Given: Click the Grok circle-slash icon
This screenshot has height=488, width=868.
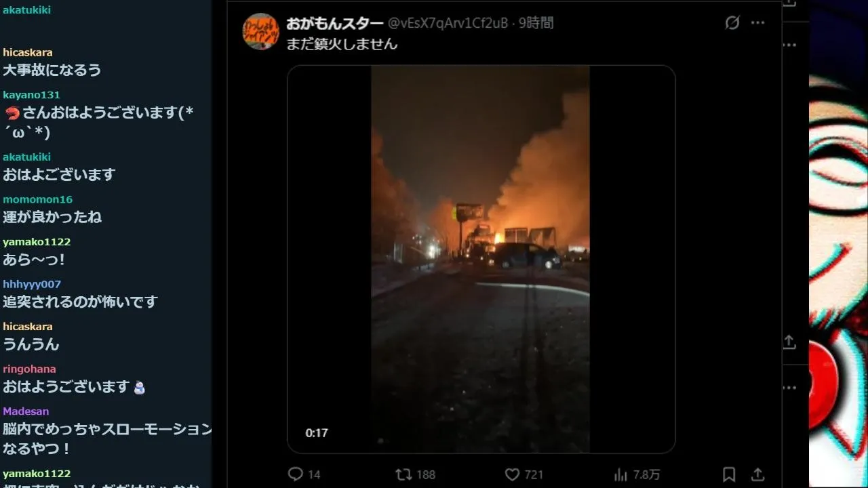Looking at the screenshot, I should point(732,22).
